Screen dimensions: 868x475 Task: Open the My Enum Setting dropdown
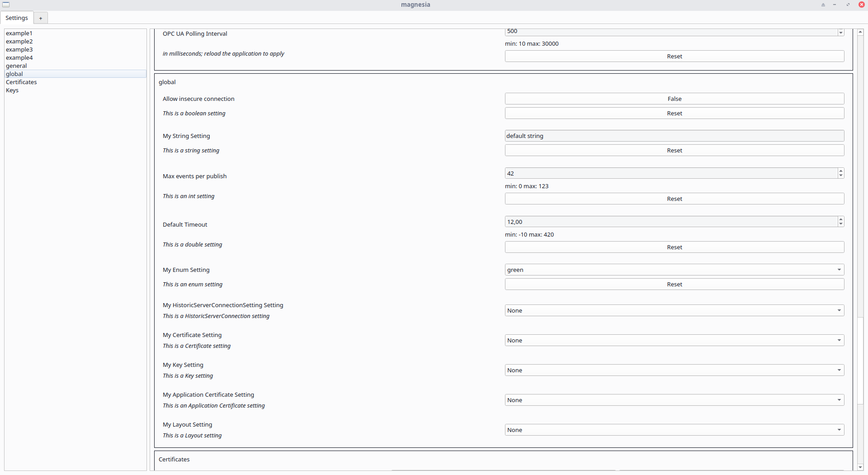click(x=674, y=270)
